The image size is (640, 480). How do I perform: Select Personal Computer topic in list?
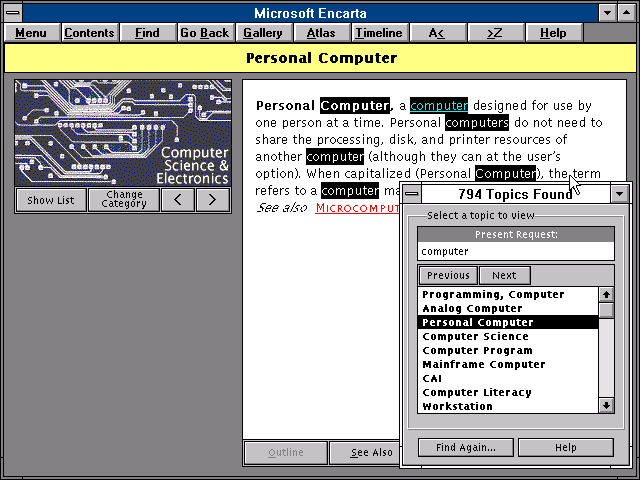(508, 322)
